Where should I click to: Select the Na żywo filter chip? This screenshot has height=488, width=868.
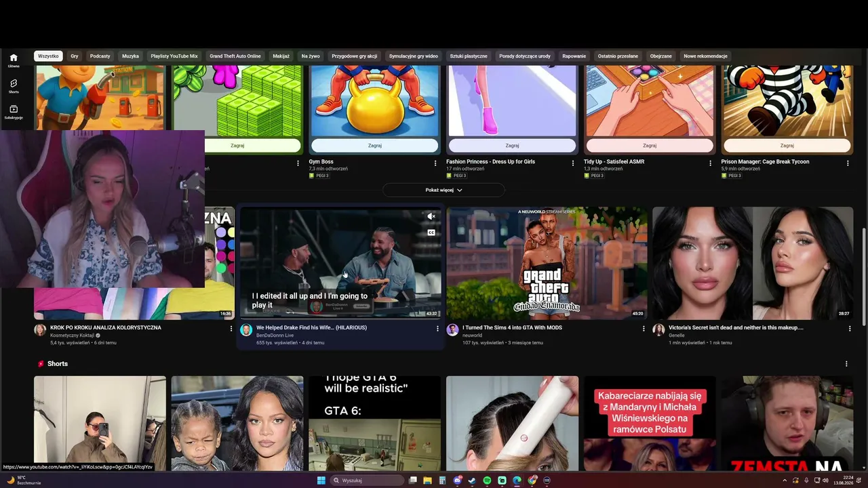point(311,56)
